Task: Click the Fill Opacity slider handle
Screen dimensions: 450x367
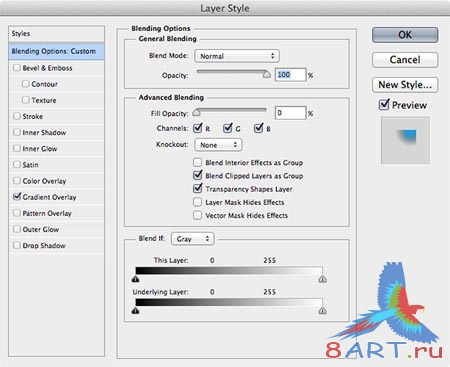Action: pos(197,113)
